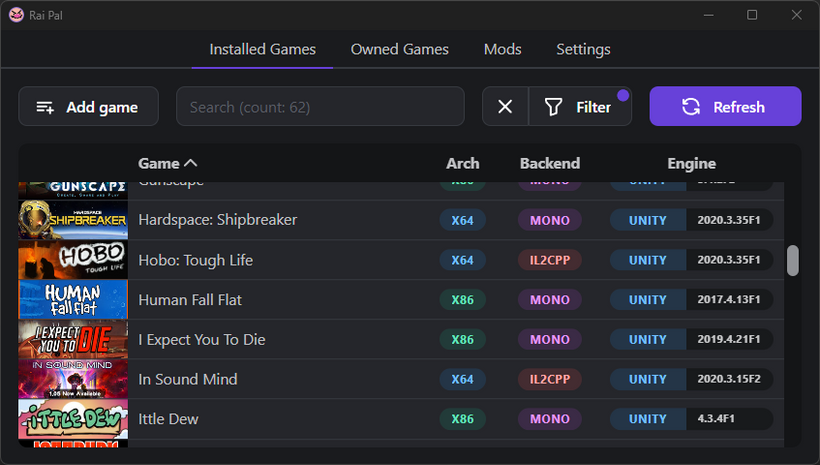This screenshot has height=465, width=820.
Task: Click the Hobo: Tough Life thumbnail image
Action: tap(73, 260)
